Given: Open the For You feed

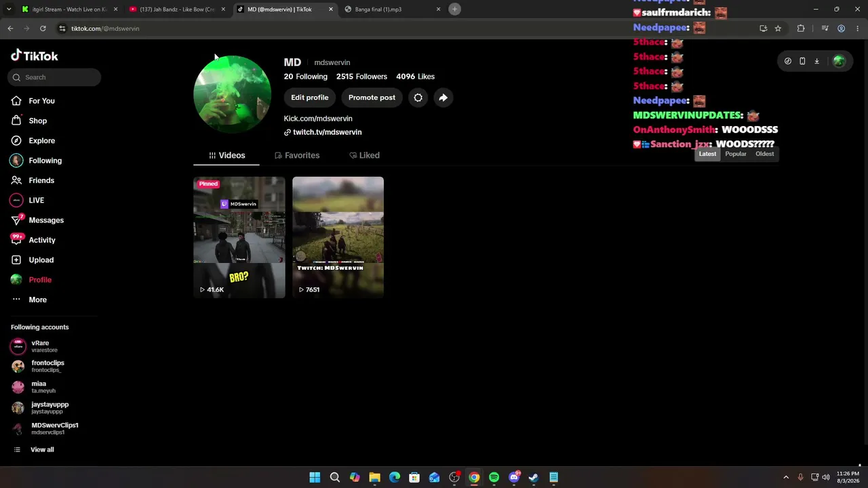Looking at the screenshot, I should [33, 101].
